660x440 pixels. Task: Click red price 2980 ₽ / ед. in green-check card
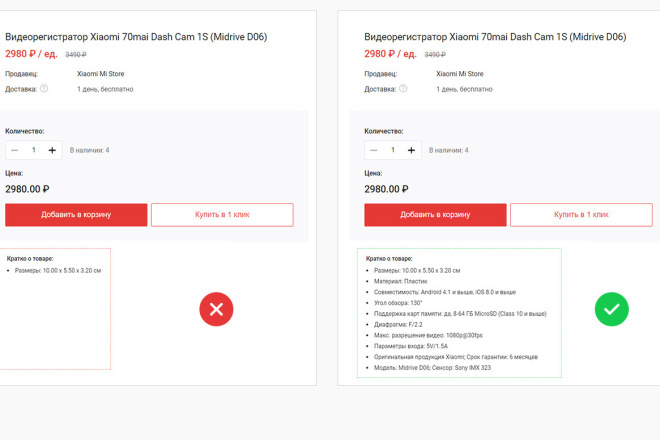click(390, 54)
